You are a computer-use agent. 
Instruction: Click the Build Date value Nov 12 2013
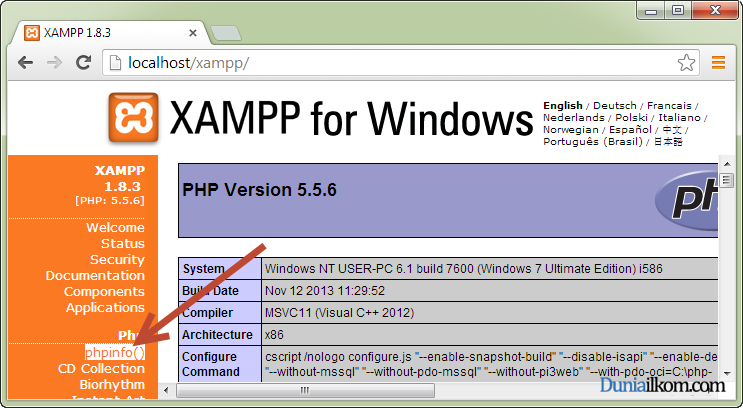click(325, 290)
